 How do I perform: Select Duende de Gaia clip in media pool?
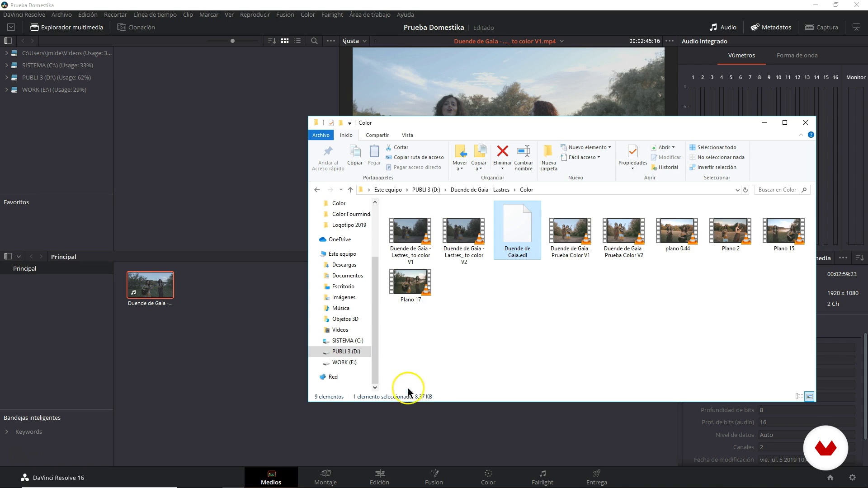(150, 289)
